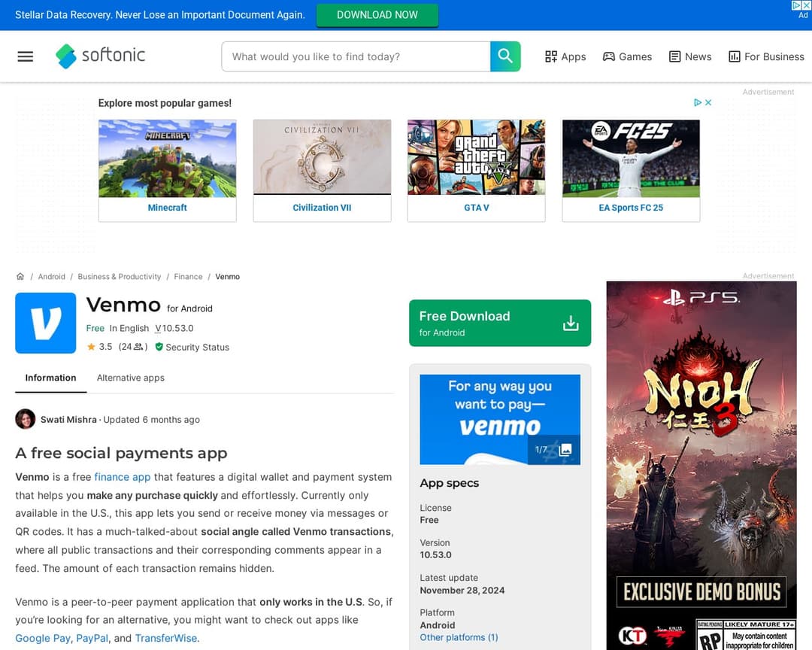Open author Swati Mishra link

(68, 419)
